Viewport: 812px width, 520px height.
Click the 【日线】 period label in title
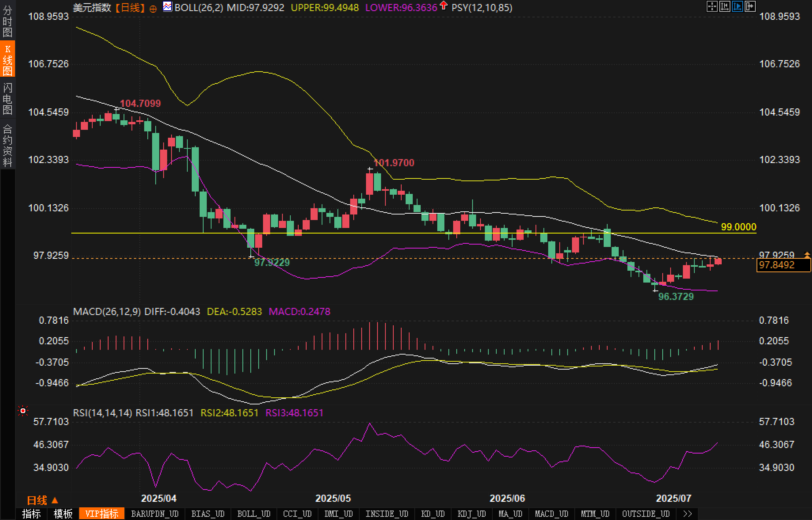point(130,8)
